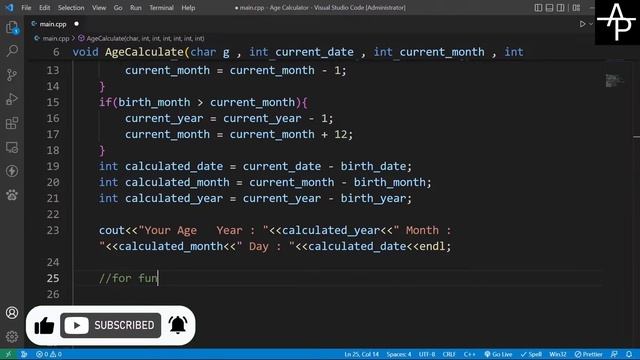The width and height of the screenshot is (640, 360).
Task: Click 'calculated_year' variable on line 21
Action: (x=174, y=198)
